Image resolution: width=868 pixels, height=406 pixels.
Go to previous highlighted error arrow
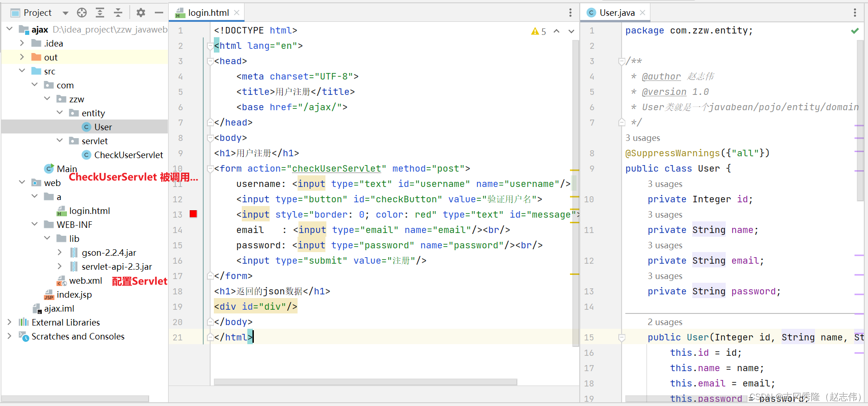557,31
